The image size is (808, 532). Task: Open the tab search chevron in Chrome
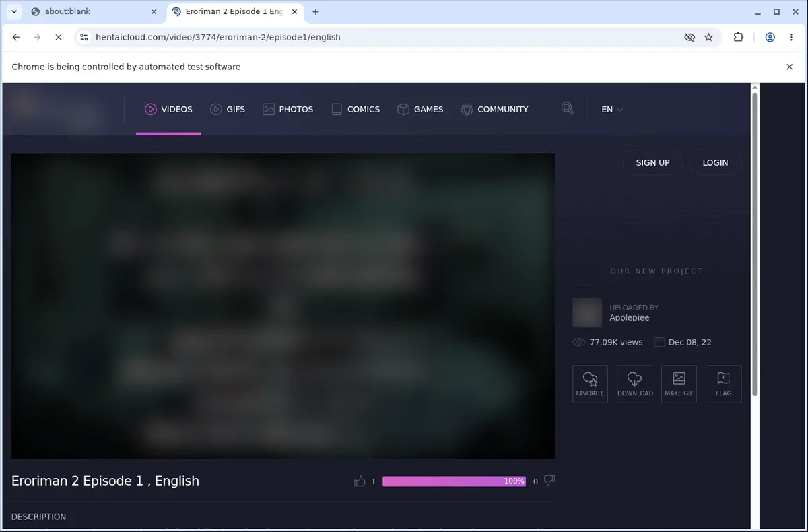coord(13,11)
